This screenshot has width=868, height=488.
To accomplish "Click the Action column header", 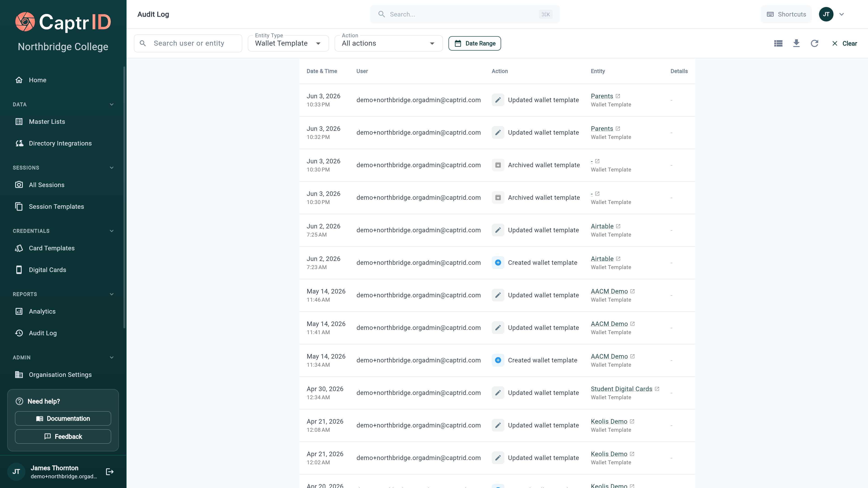I will 500,71.
